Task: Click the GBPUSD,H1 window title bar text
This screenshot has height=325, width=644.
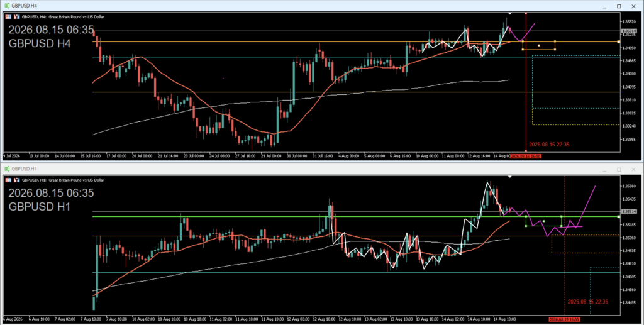Action: tap(25, 168)
